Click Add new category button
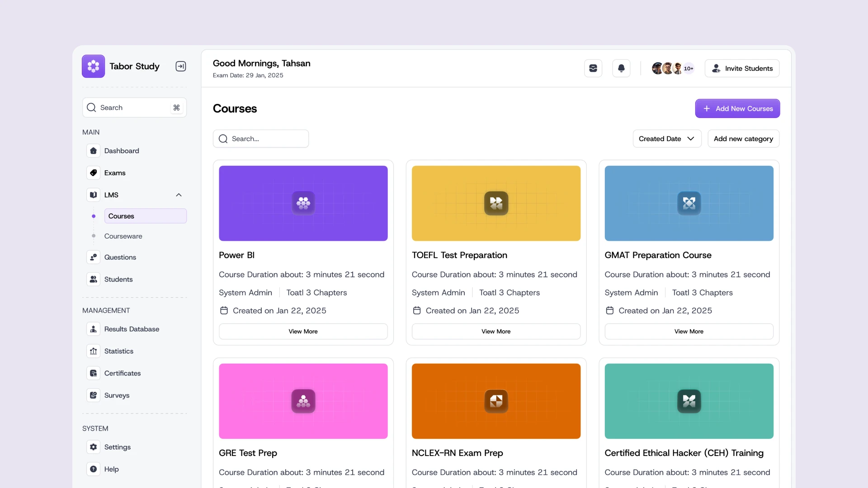 743,139
